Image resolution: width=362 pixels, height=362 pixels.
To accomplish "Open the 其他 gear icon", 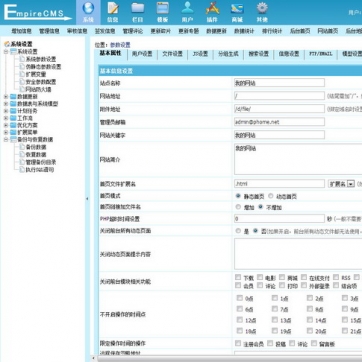I will point(262,8).
